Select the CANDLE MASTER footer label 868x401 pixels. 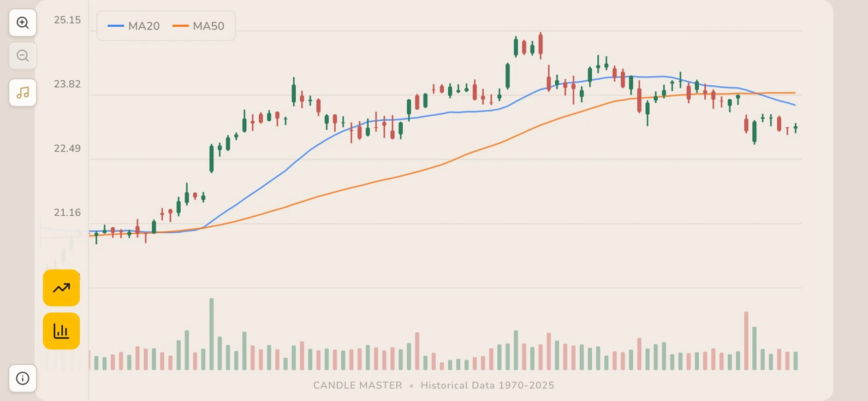[x=357, y=385]
